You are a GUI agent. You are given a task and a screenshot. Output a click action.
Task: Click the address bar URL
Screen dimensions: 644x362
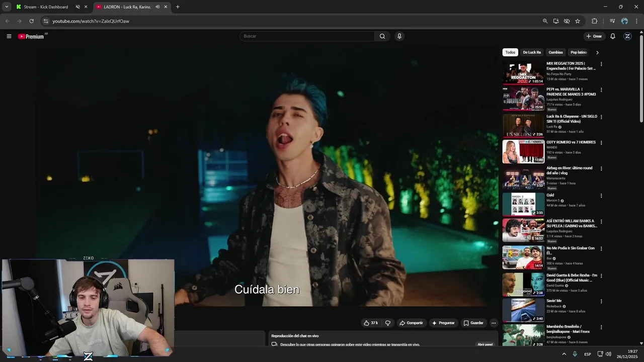pyautogui.click(x=91, y=21)
